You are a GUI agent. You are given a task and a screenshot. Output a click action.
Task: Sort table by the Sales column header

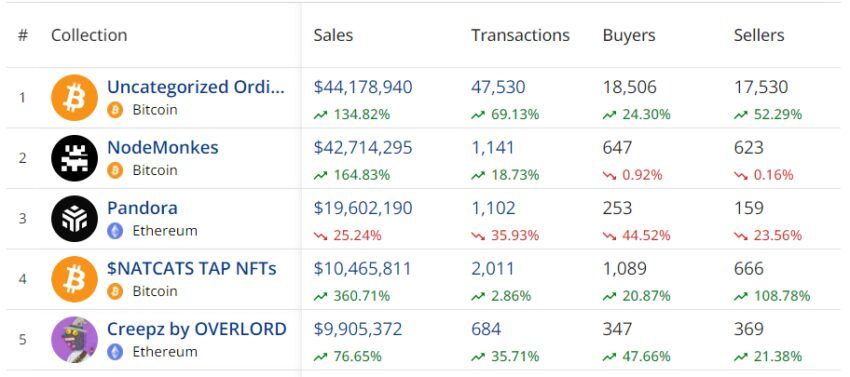click(333, 35)
